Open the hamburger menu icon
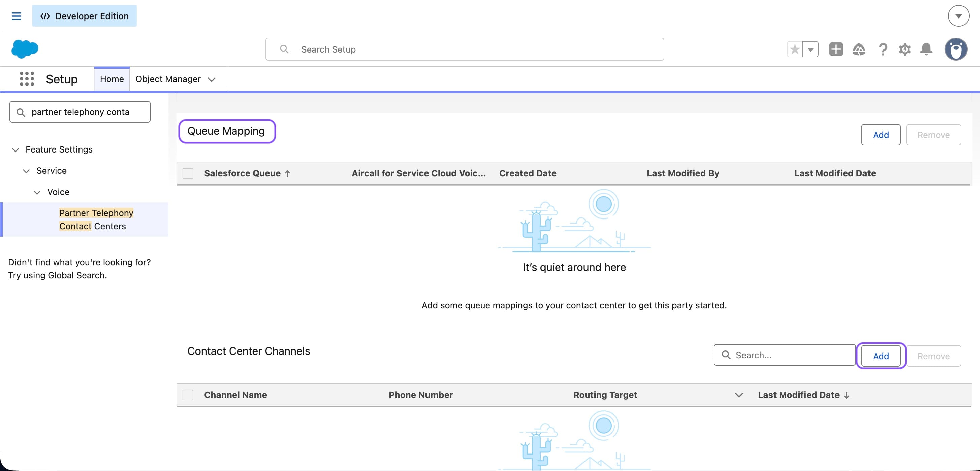This screenshot has height=471, width=980. (x=17, y=16)
